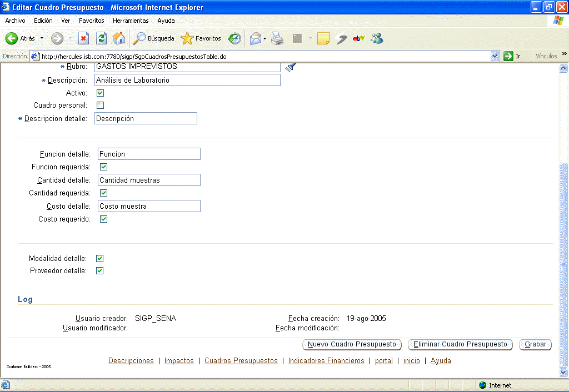Click Nuevo Cuadro Presupuesto button
The image size is (569, 392).
tap(352, 344)
